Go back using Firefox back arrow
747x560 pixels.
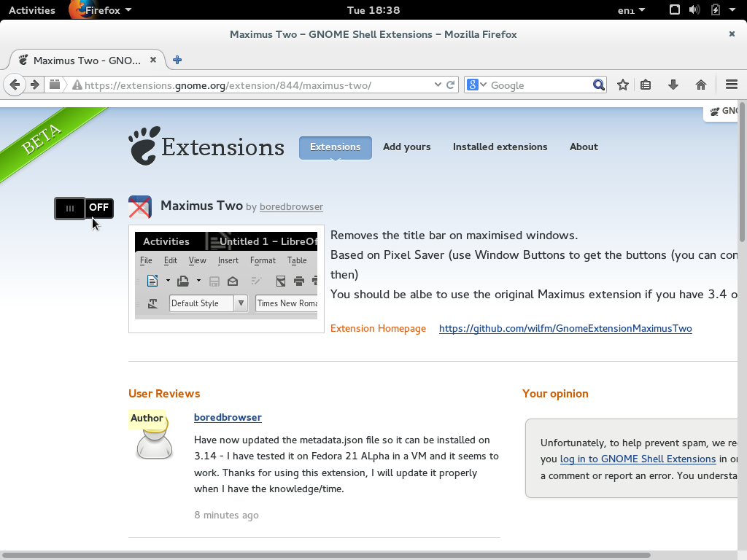tap(15, 85)
